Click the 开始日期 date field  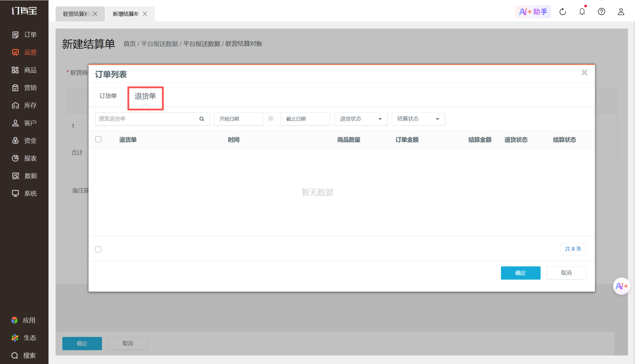pos(239,119)
